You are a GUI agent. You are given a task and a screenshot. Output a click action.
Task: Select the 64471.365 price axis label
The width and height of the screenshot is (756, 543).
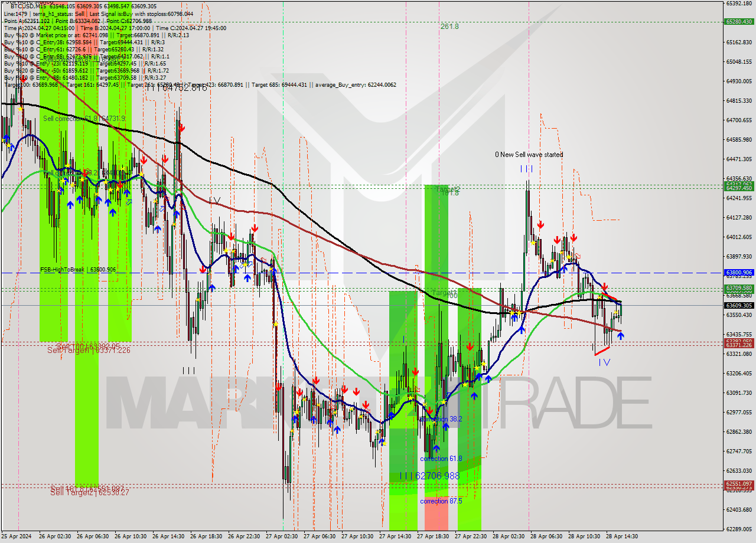pos(738,159)
